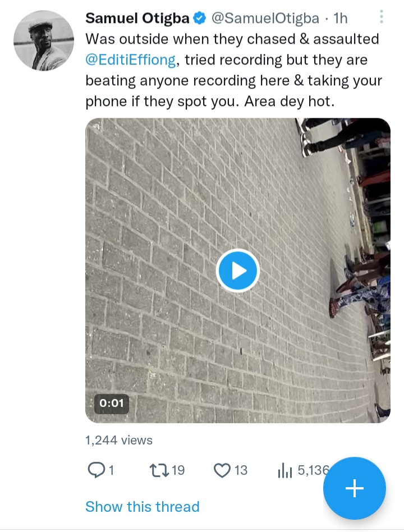
Task: Open the Show this thread link
Action: [x=143, y=507]
